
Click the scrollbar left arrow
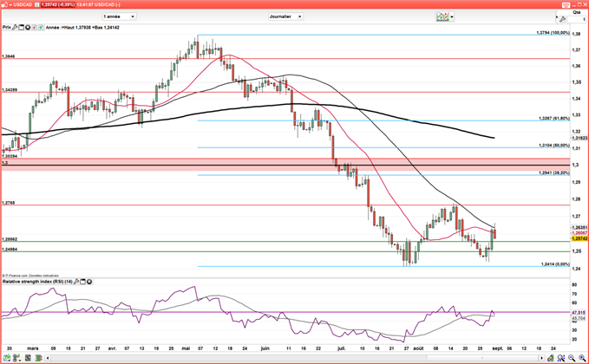click(x=48, y=358)
